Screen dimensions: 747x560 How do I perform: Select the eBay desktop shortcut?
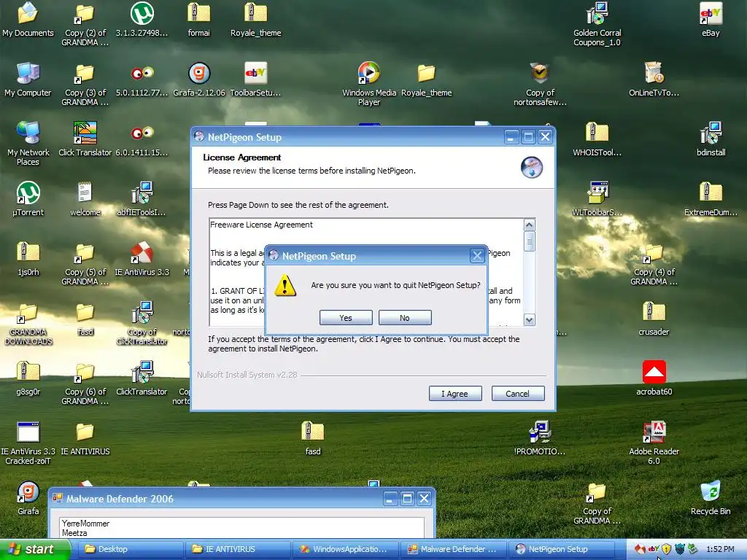[711, 20]
